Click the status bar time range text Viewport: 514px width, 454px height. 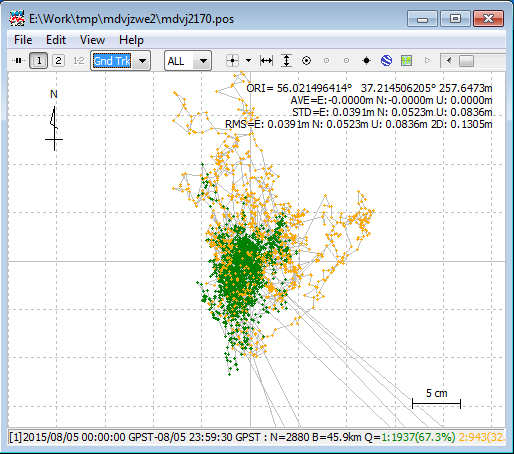click(135, 437)
